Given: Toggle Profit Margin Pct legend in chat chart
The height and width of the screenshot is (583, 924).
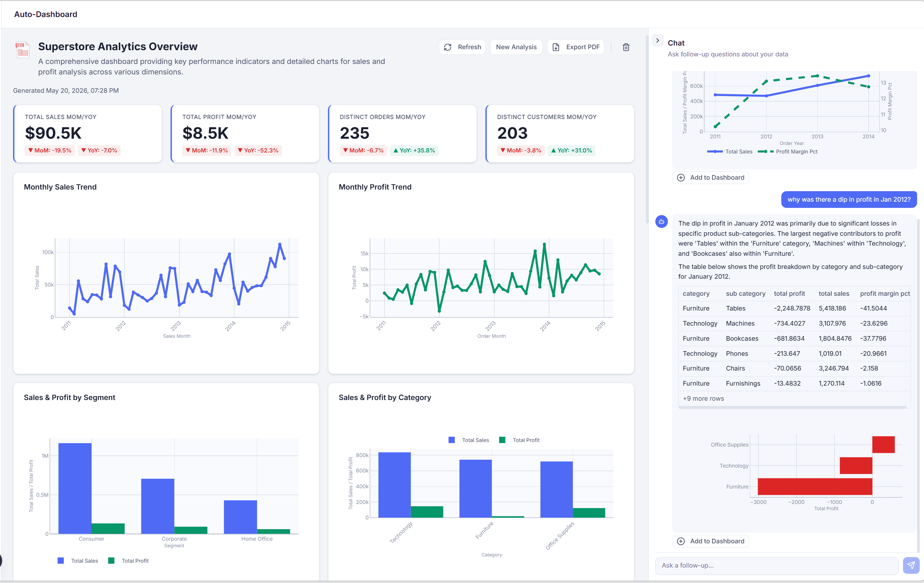Looking at the screenshot, I should click(x=788, y=151).
